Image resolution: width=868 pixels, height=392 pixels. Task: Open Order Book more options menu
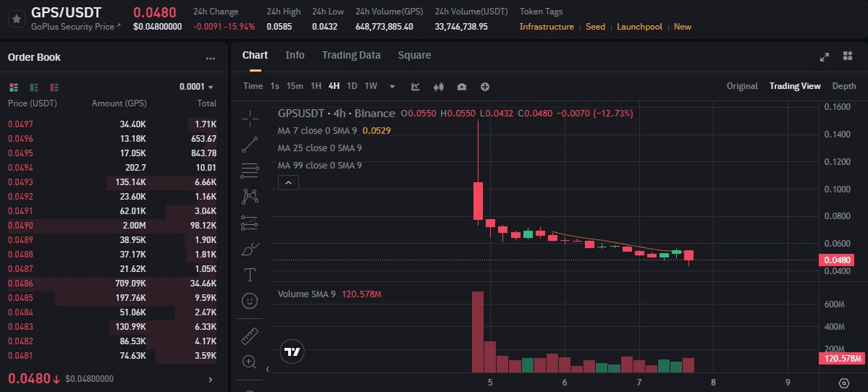[211, 58]
